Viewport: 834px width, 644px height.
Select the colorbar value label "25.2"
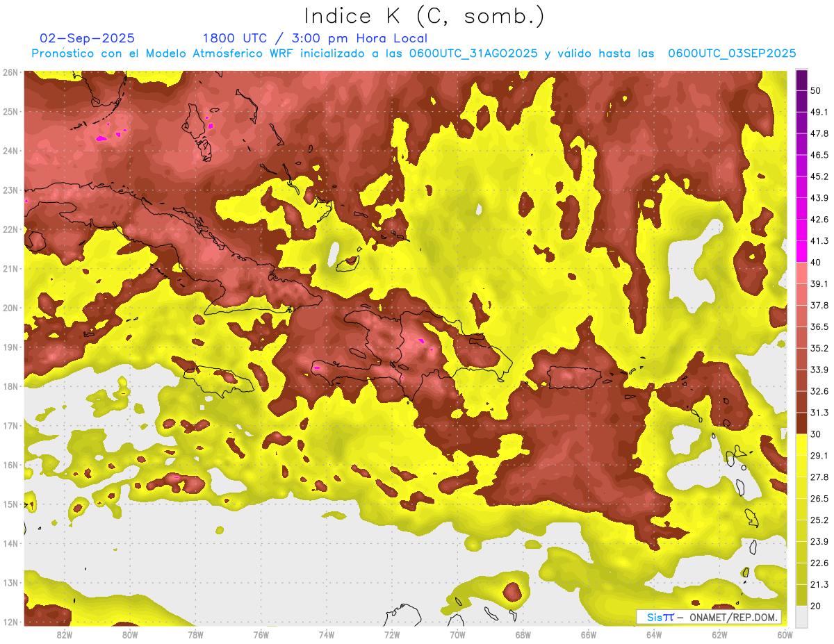click(819, 520)
